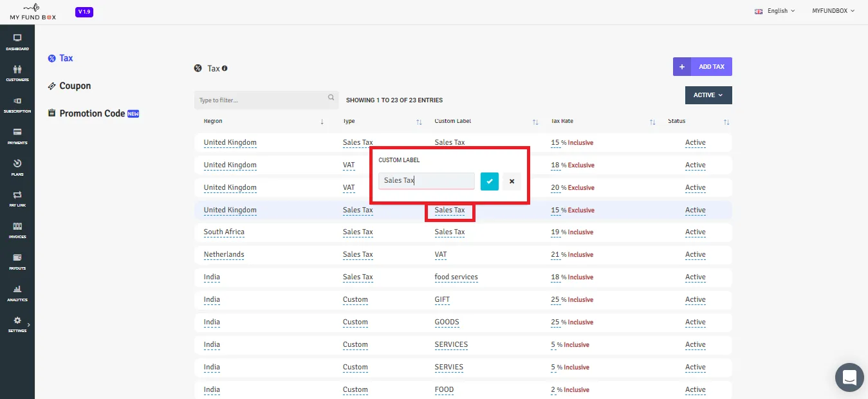This screenshot has height=399, width=868.
Task: Open Plans from the sidebar
Action: [x=17, y=167]
